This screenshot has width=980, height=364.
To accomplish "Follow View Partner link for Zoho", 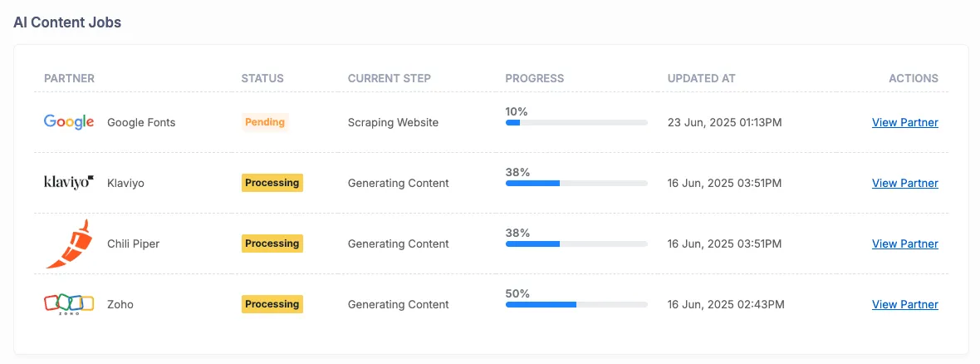I will 905,305.
